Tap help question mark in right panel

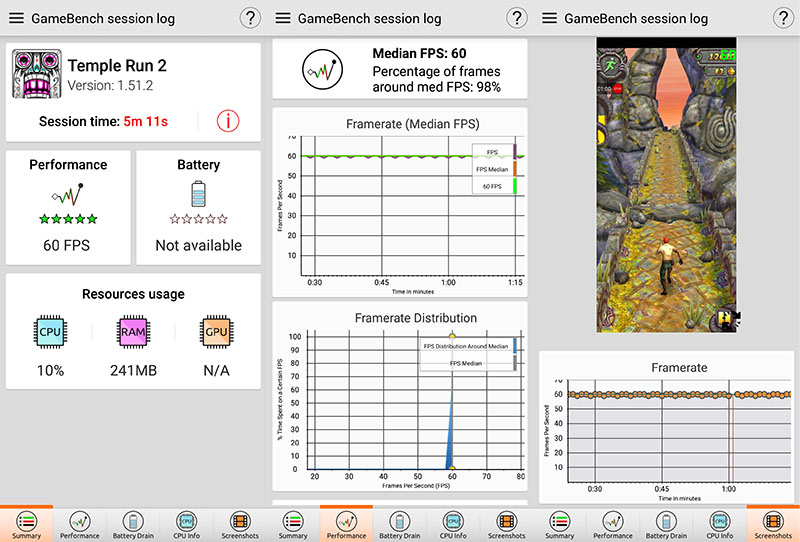pyautogui.click(x=783, y=18)
